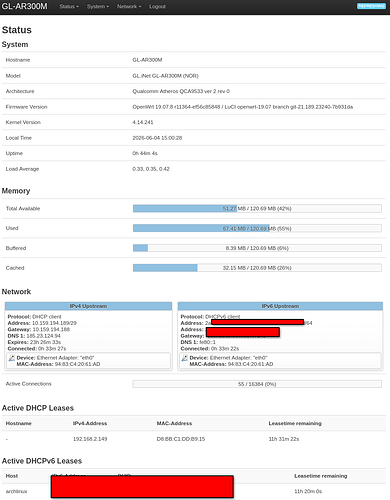The image size is (390, 500).
Task: Select IPv6 Connected time 0h 33m 22s
Action: tap(225, 349)
